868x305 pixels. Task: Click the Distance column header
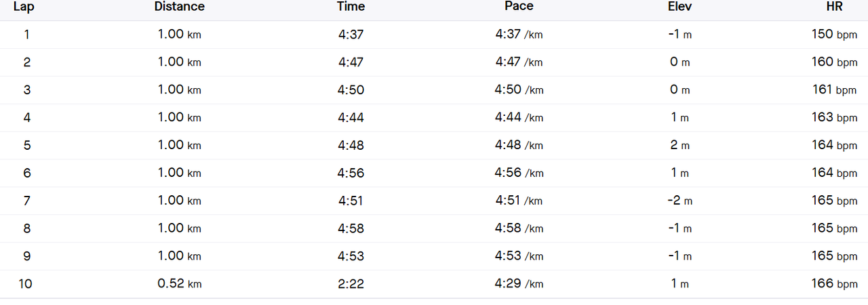click(179, 6)
